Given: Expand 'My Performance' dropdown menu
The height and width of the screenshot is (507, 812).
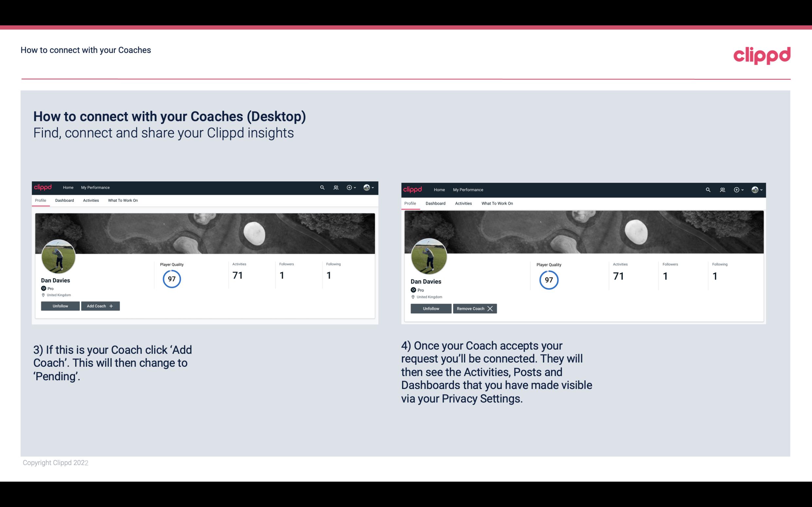Looking at the screenshot, I should pyautogui.click(x=95, y=188).
